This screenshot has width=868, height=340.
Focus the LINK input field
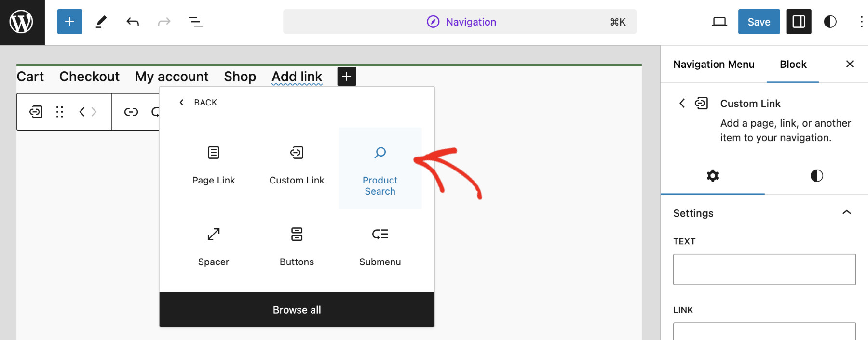[764, 331]
